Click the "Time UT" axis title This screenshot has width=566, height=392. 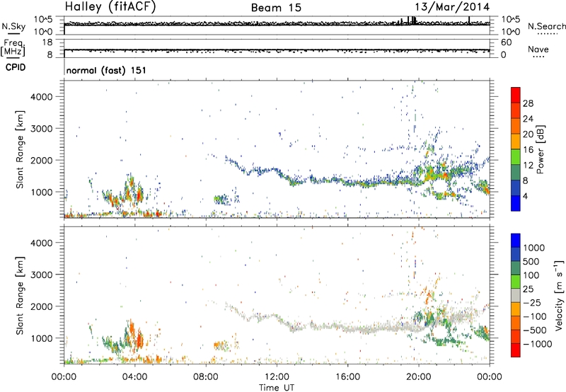pyautogui.click(x=277, y=388)
